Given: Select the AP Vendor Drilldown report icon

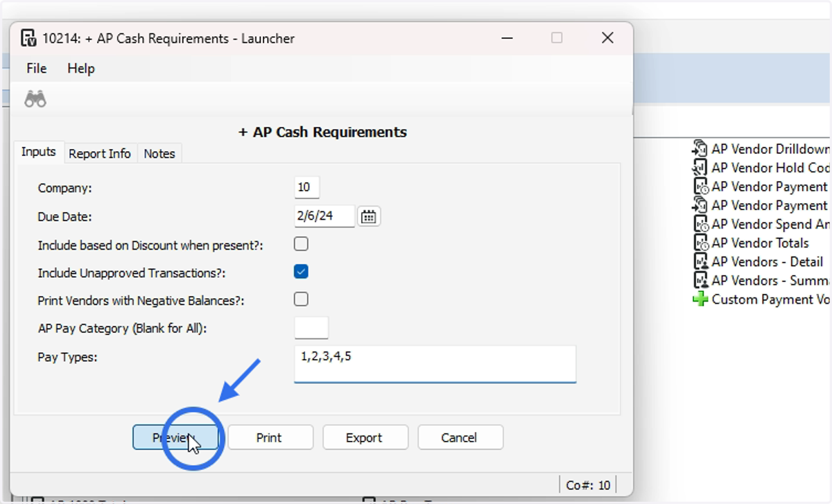Looking at the screenshot, I should pos(700,148).
